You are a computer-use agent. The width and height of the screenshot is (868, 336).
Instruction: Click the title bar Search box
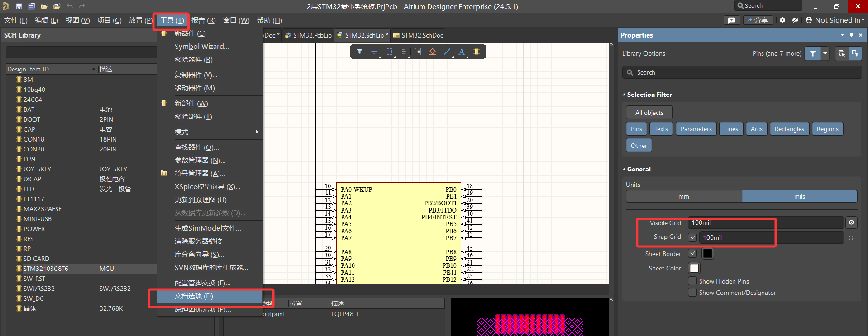768,6
